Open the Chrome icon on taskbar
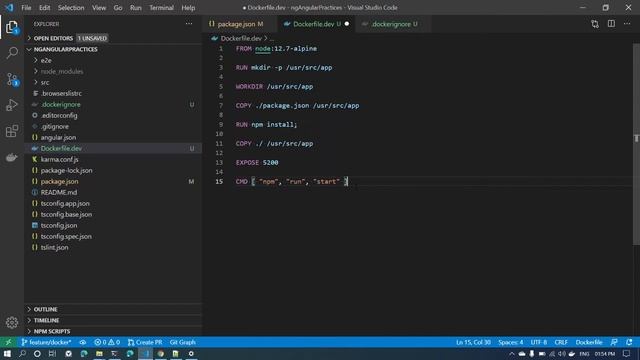 [x=160, y=353]
